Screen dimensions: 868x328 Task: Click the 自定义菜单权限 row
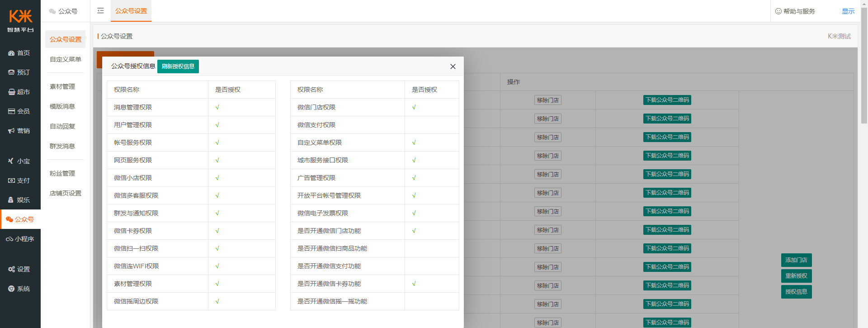click(375, 143)
